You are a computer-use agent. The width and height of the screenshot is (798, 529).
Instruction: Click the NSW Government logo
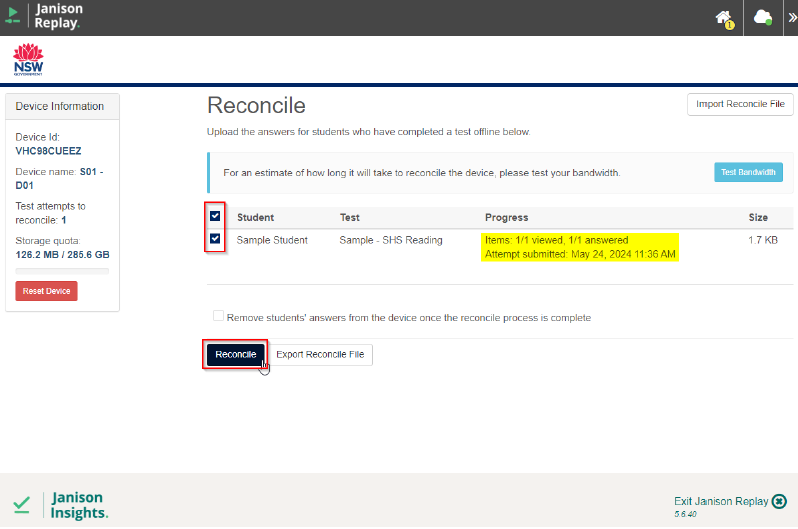pos(28,60)
